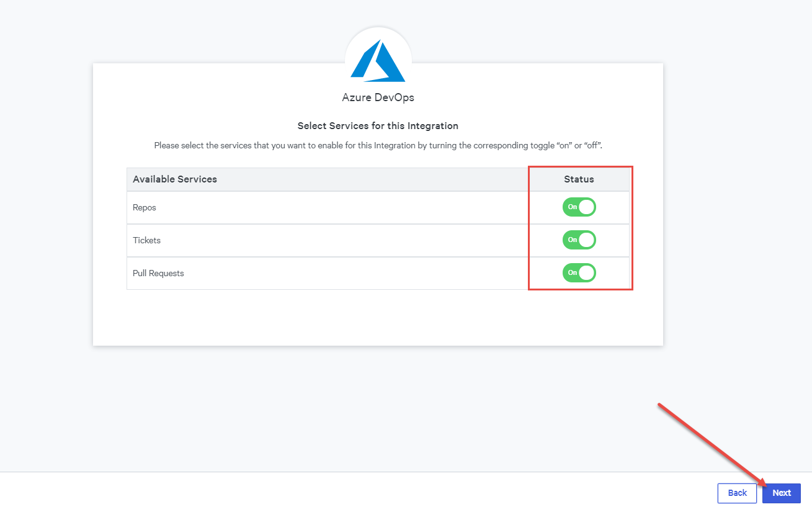
Task: Click the instruction text about toggles
Action: (378, 146)
